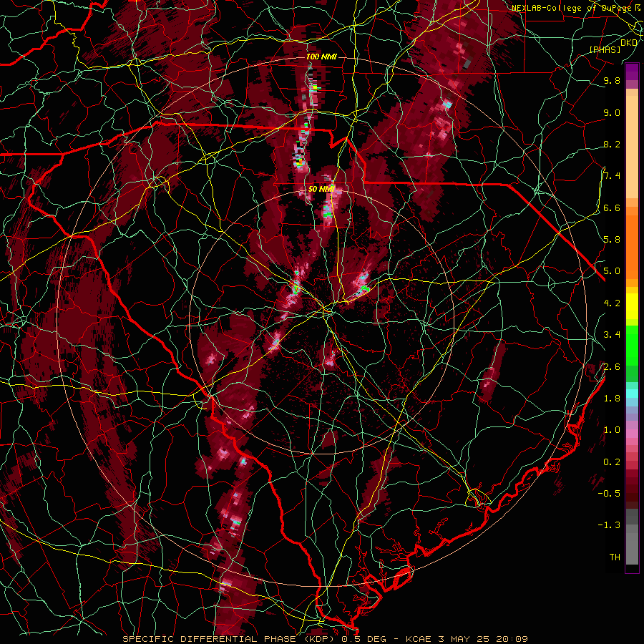
Task: Click the 5.8 value on the color scale
Action: [x=612, y=240]
